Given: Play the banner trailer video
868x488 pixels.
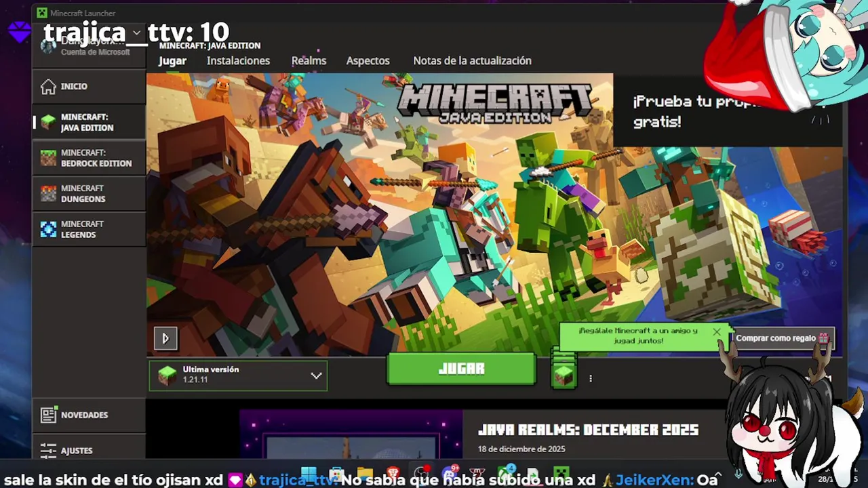Looking at the screenshot, I should click(x=165, y=338).
